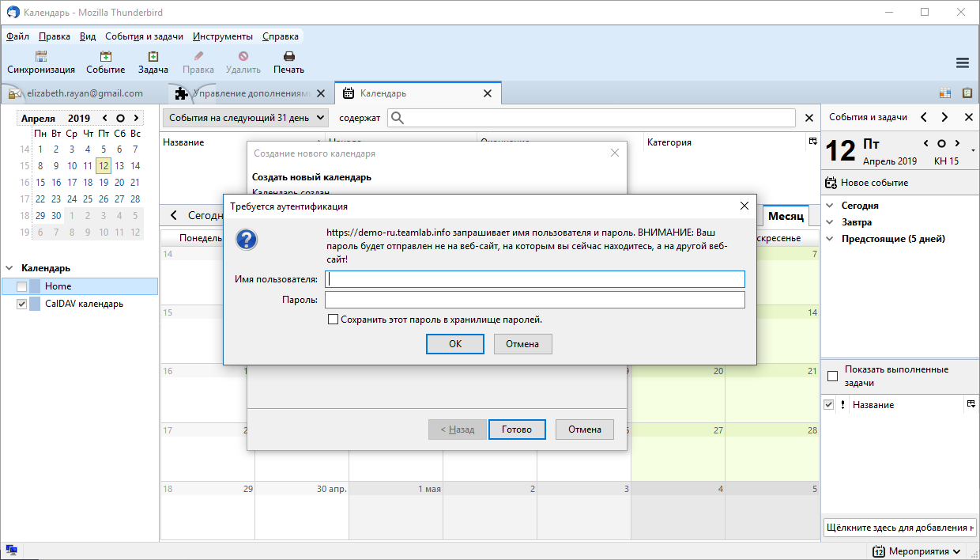
Task: Open the today pane small dropdown arrow
Action: point(973,150)
